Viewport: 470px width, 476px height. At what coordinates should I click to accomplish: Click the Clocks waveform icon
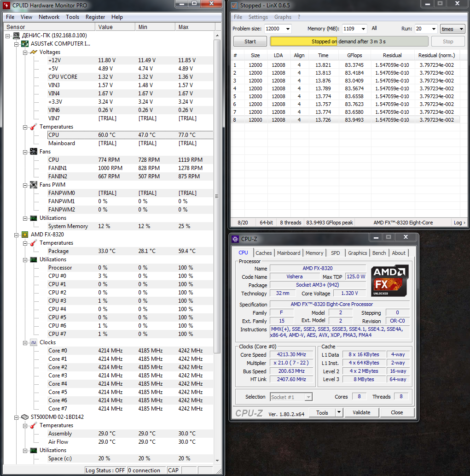coord(34,342)
